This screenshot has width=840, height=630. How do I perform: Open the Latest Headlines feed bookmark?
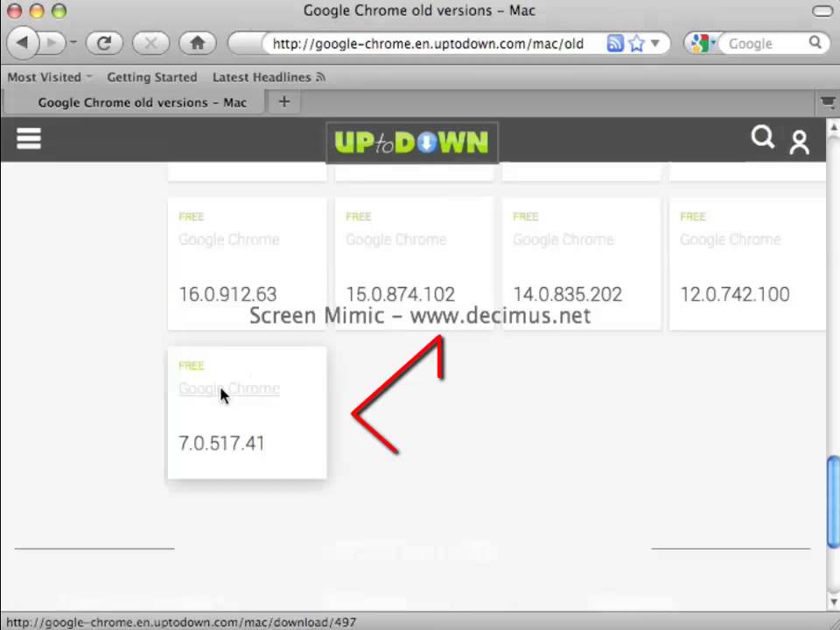[x=269, y=77]
